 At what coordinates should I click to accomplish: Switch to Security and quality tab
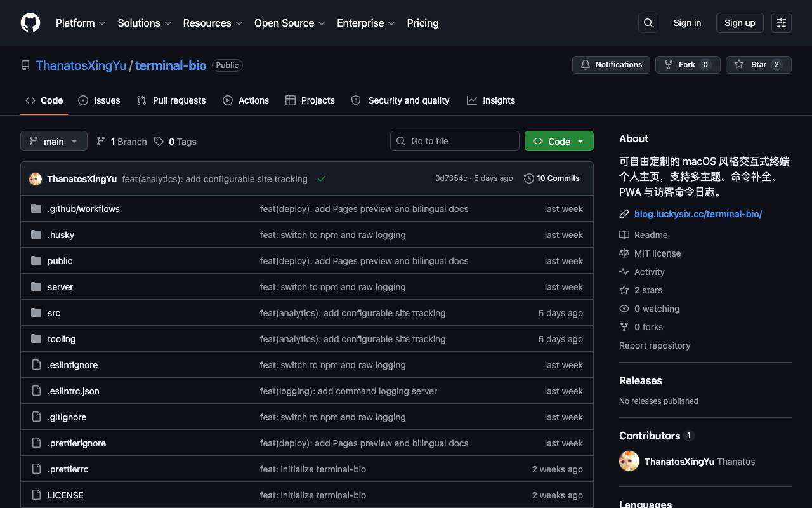pyautogui.click(x=400, y=100)
